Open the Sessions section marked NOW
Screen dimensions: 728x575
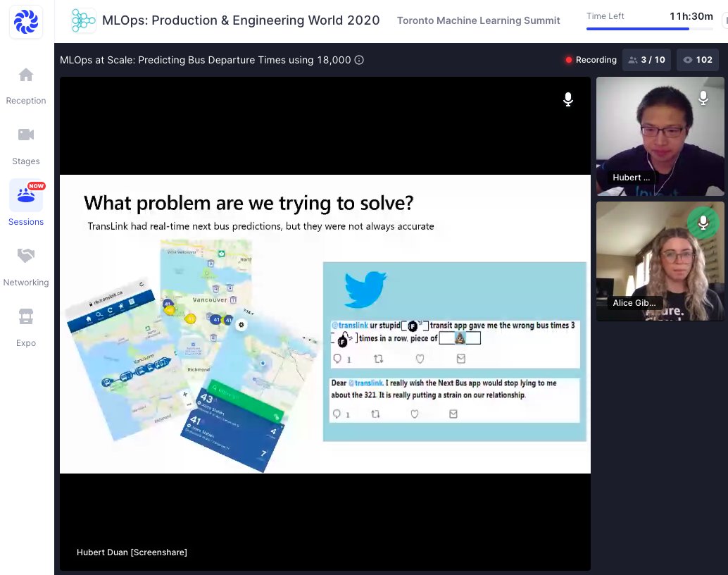[x=26, y=204]
